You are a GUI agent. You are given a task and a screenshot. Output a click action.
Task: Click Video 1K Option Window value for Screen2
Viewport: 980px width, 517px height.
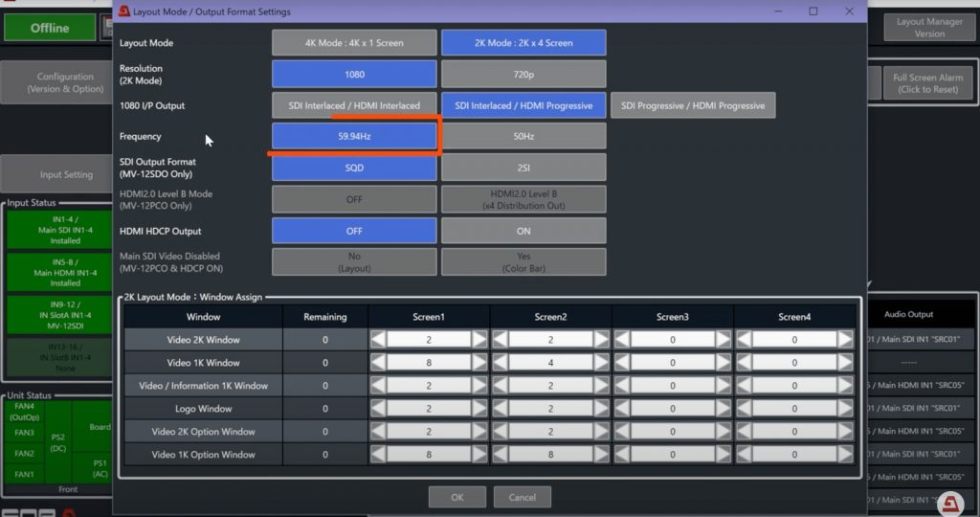click(550, 455)
